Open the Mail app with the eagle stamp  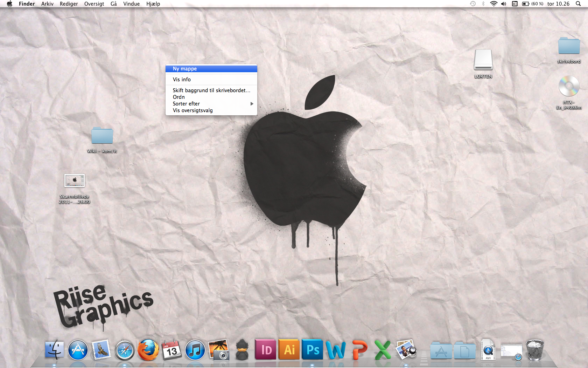(101, 350)
